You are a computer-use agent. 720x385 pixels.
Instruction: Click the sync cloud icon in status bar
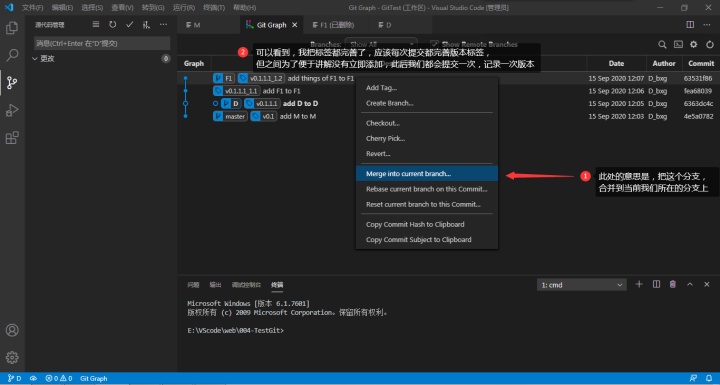coord(33,378)
